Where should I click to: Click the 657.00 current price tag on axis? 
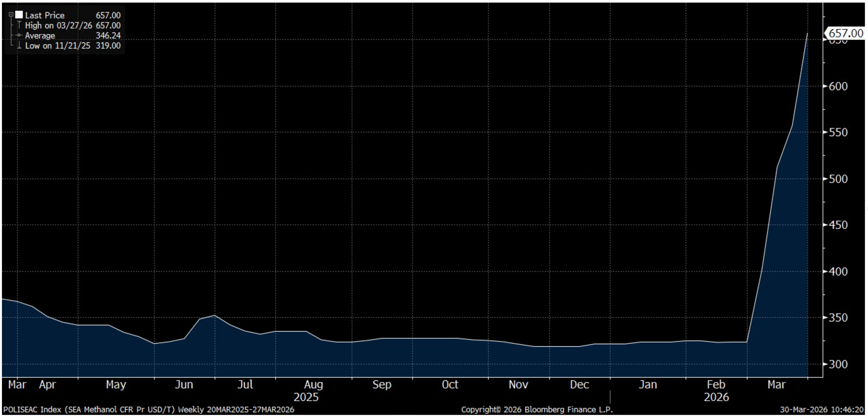pos(845,33)
